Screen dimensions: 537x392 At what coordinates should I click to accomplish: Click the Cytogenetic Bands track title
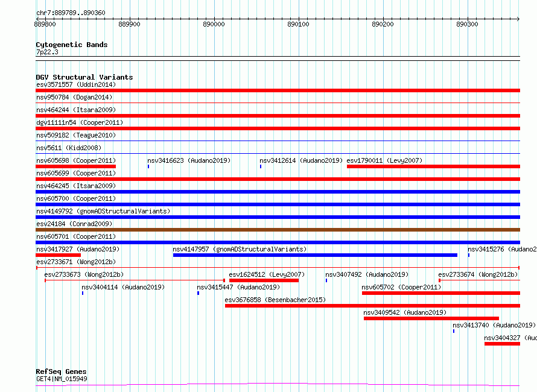pyautogui.click(x=72, y=45)
